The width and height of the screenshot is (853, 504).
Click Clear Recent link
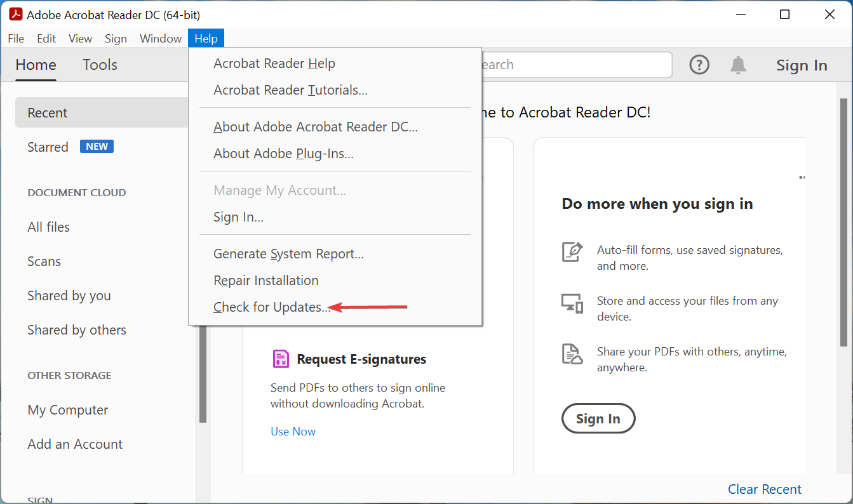[x=765, y=489]
